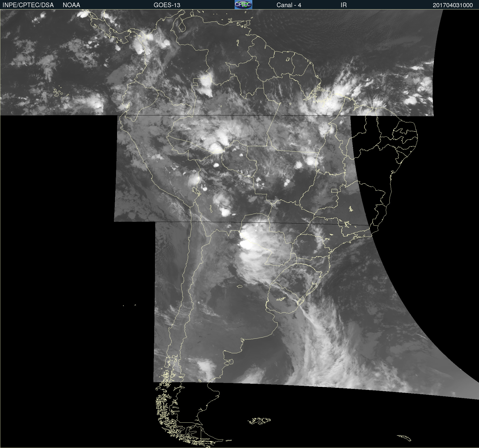Click the IR channel label
The width and height of the screenshot is (479, 448).
(x=343, y=5)
